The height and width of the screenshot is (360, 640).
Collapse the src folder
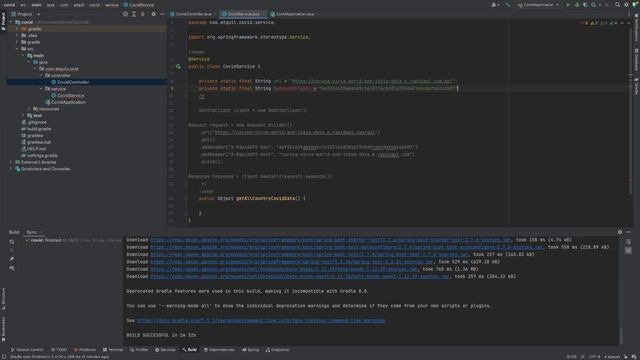(x=17, y=49)
